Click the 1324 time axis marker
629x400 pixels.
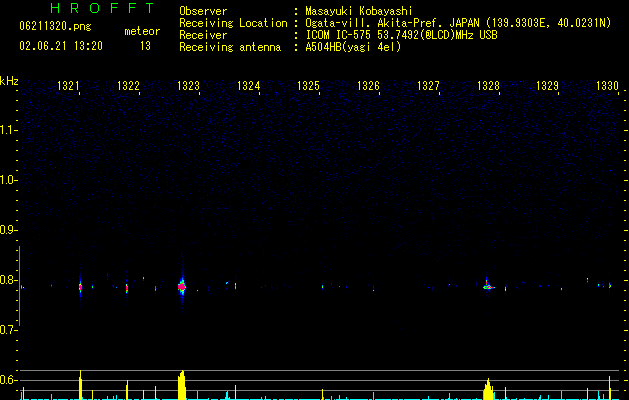(248, 86)
